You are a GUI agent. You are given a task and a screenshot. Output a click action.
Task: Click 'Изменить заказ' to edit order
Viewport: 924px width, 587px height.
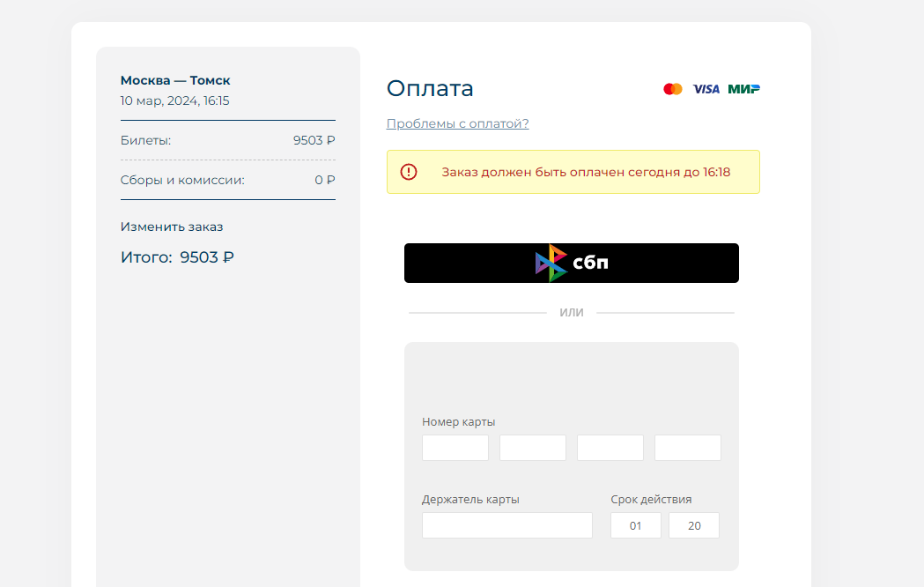[172, 227]
